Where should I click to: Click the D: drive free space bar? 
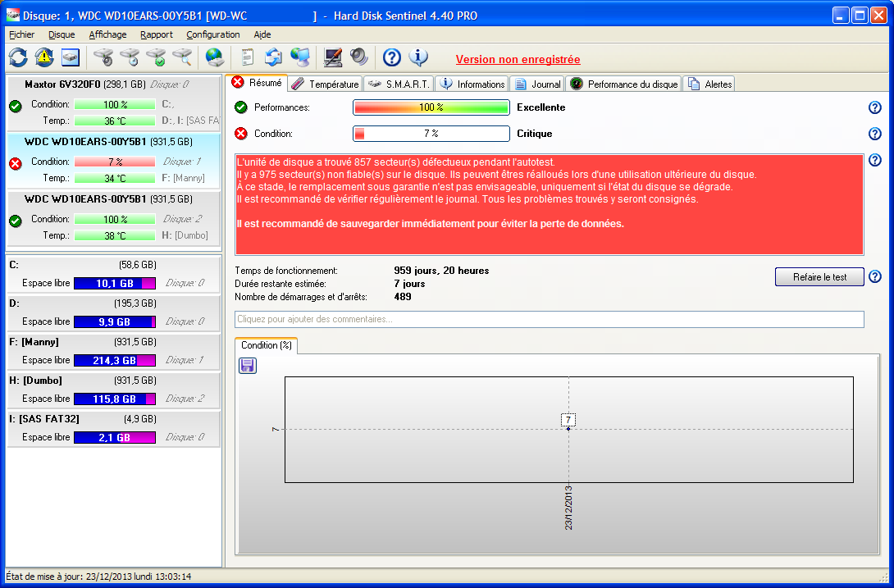[115, 321]
